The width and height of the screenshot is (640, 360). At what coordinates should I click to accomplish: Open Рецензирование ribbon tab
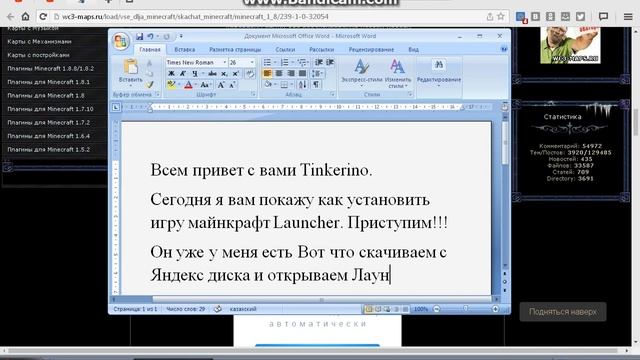371,49
